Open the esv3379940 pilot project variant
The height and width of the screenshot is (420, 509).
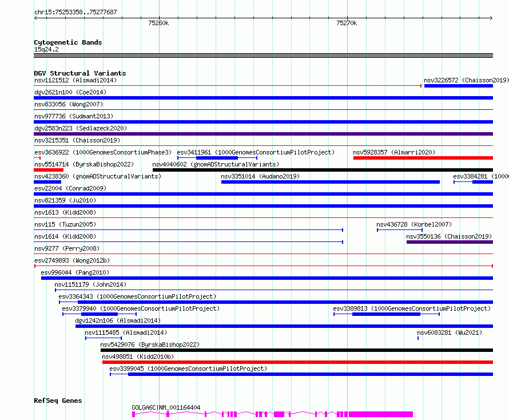100,314
